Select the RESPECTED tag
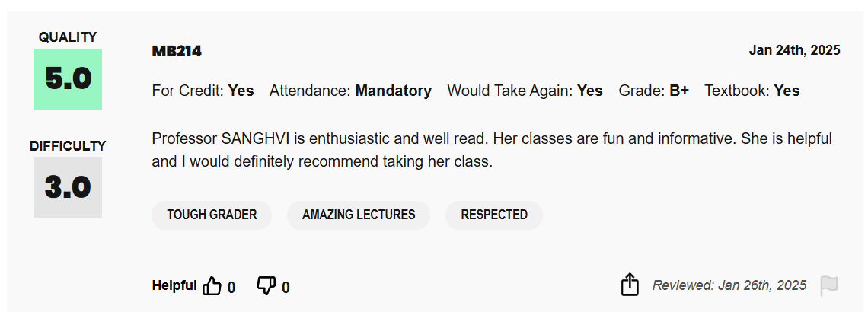Image resolution: width=868 pixels, height=312 pixels. click(x=494, y=215)
